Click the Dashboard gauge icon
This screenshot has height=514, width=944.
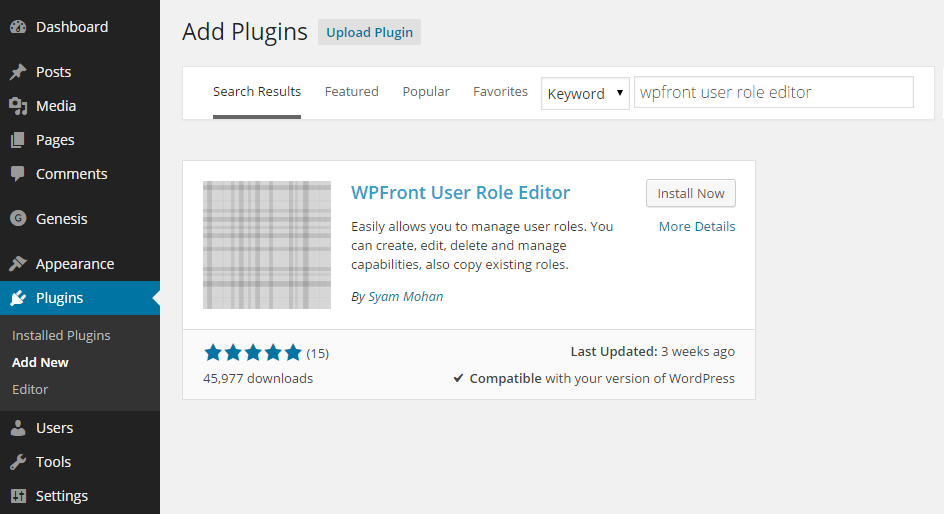coord(18,27)
